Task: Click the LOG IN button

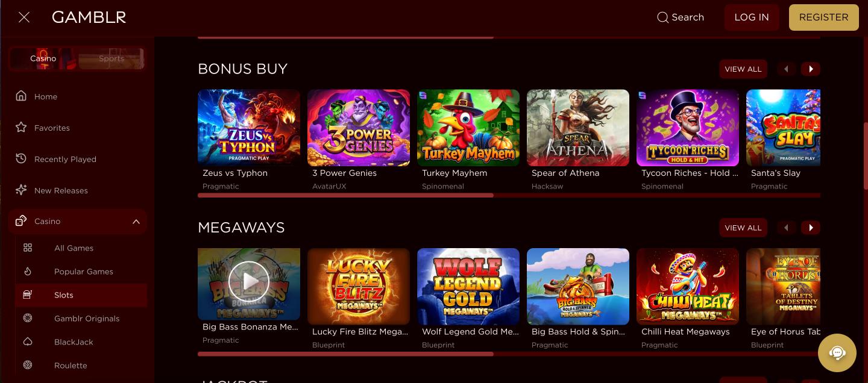Action: coord(752,17)
